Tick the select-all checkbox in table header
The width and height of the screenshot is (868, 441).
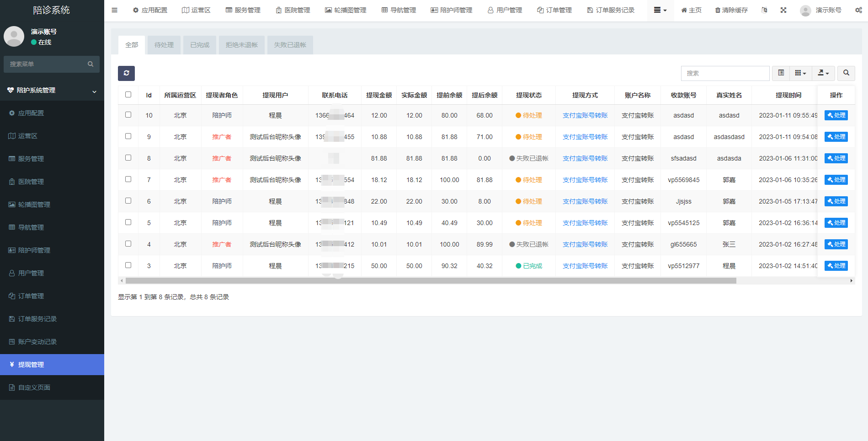pyautogui.click(x=128, y=95)
